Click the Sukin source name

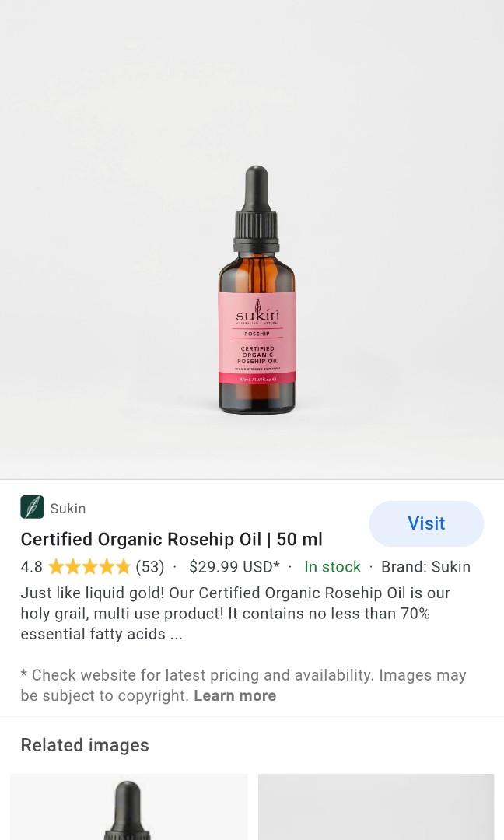pos(68,509)
